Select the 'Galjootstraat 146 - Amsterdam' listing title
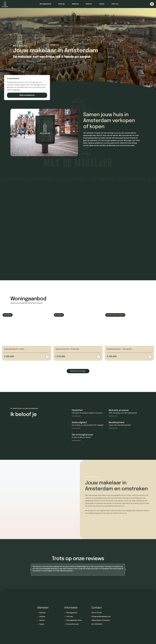Screen dimensions: 156x644 click(x=67, y=349)
